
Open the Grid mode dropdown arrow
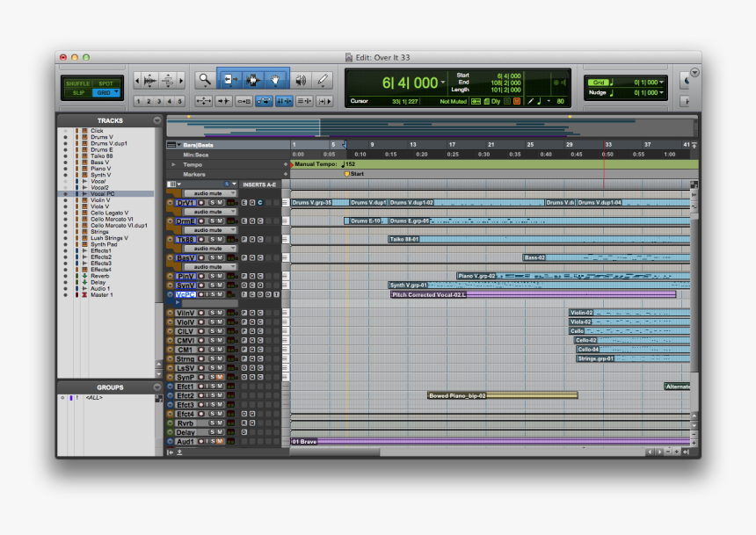point(116,91)
